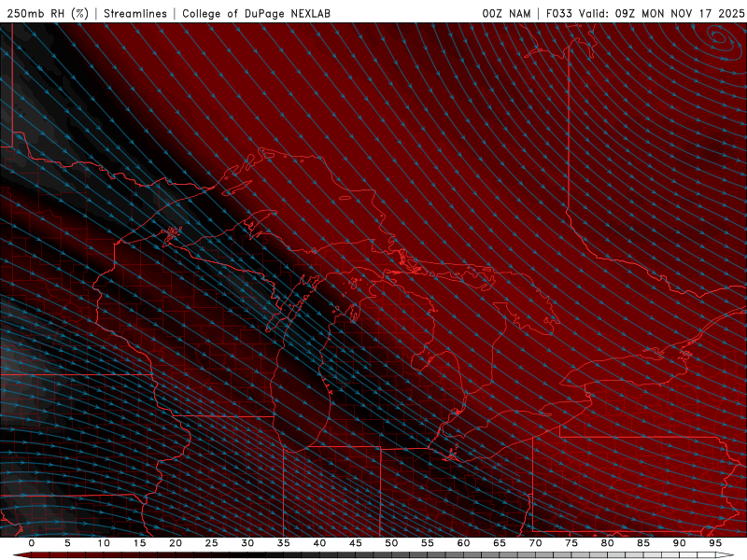Viewport: 747px width, 560px height.
Task: Click the '5' label on color scale
Action: tap(67, 543)
